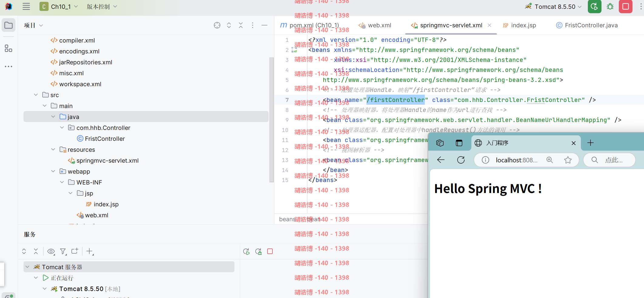The width and height of the screenshot is (644, 298).
Task: Click browser tab actions icon
Action: pyautogui.click(x=459, y=143)
